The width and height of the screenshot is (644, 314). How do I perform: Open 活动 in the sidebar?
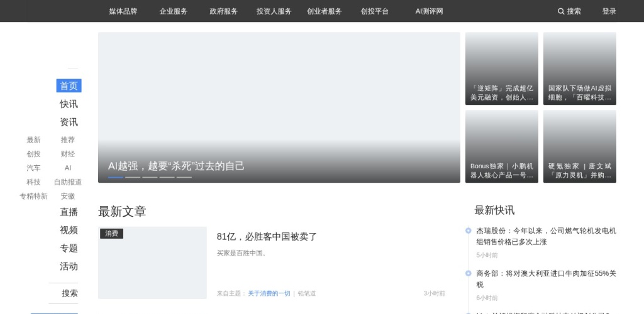click(69, 266)
